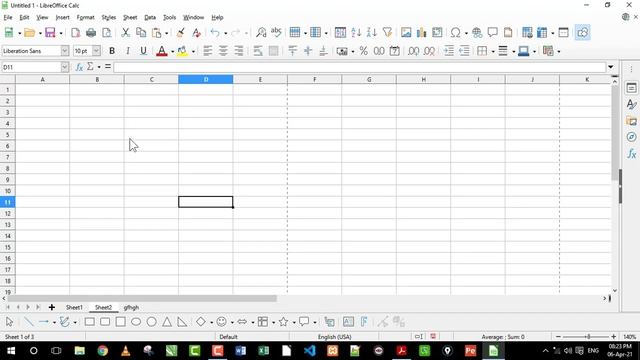The height and width of the screenshot is (360, 640).
Task: Open the Font Name dropdown
Action: pyautogui.click(x=65, y=51)
